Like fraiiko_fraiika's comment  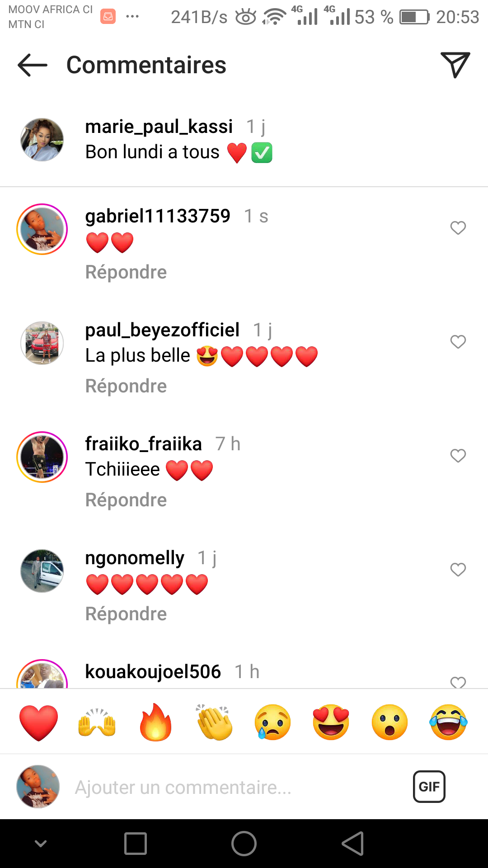tap(458, 456)
